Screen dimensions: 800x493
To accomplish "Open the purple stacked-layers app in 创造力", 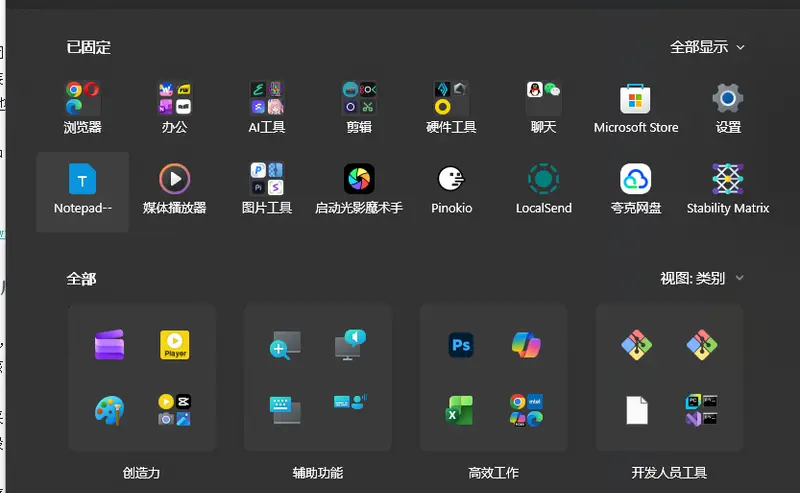I will [109, 345].
